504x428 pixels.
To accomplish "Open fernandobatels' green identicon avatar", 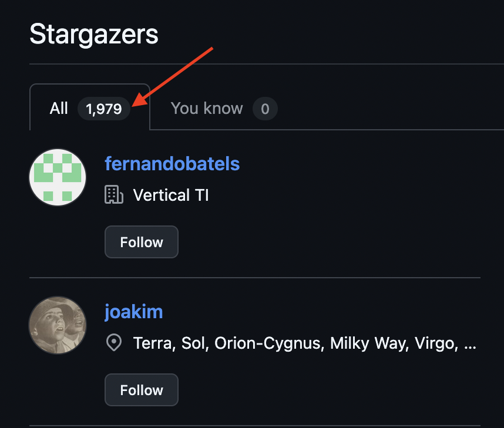I will (58, 177).
